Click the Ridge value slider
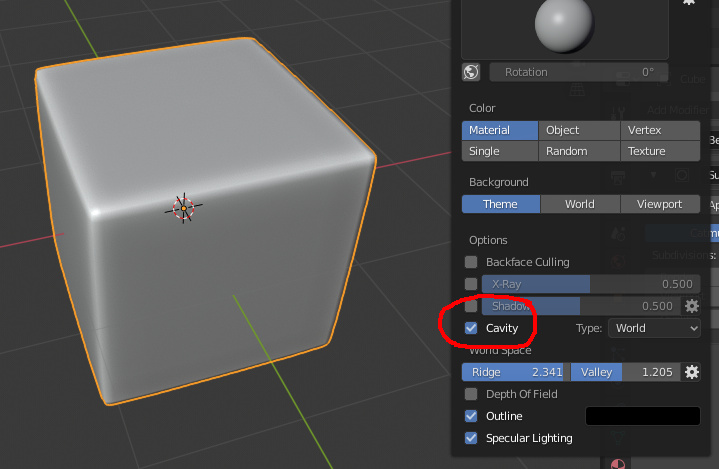The width and height of the screenshot is (719, 469). point(516,372)
